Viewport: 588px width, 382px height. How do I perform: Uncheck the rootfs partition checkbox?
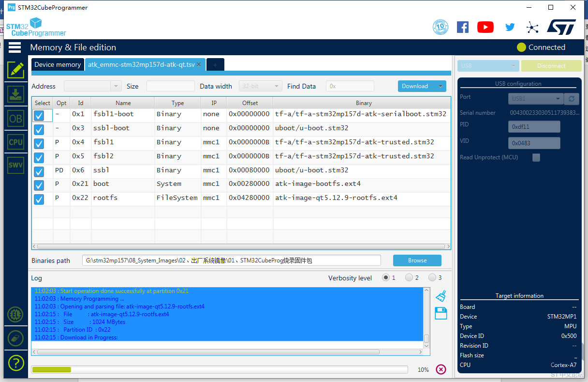coord(39,199)
